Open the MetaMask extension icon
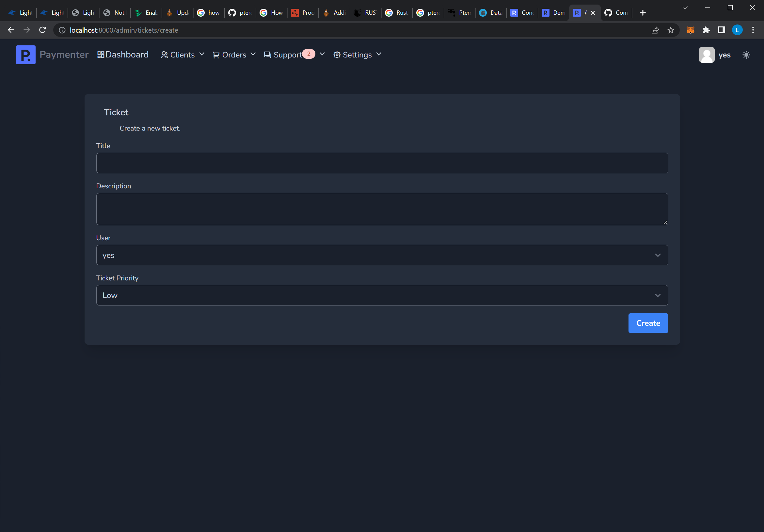The height and width of the screenshot is (532, 764). (691, 30)
